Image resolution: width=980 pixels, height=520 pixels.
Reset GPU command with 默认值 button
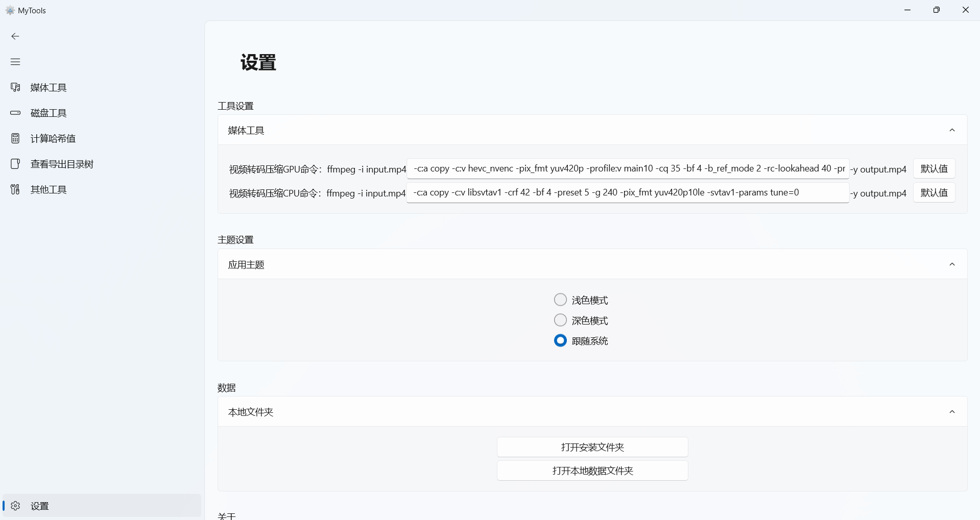(x=934, y=168)
